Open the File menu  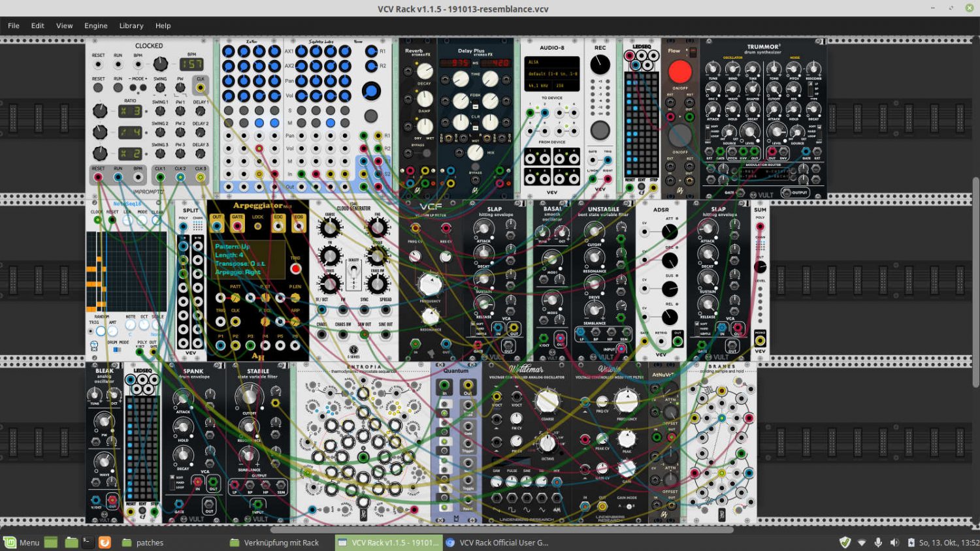(x=14, y=25)
